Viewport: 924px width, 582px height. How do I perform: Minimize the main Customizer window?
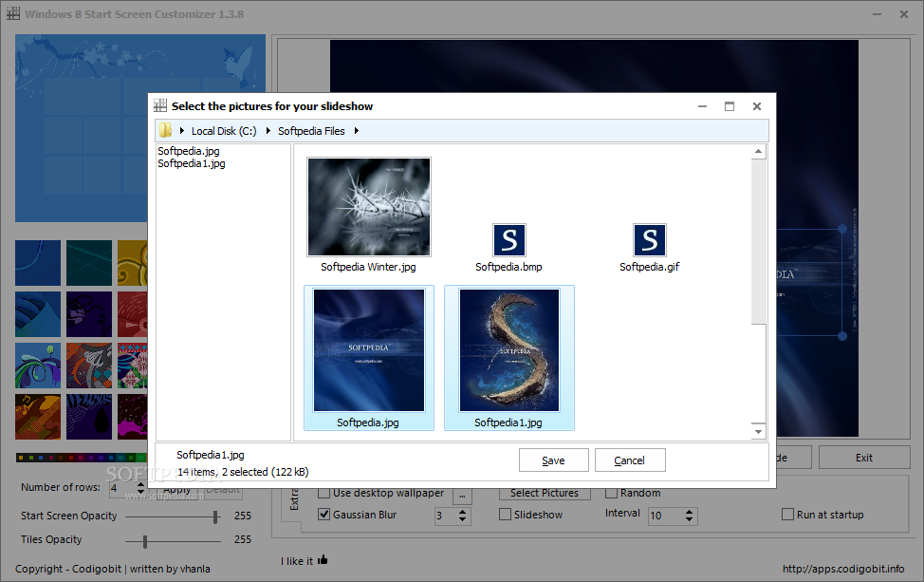(x=877, y=14)
